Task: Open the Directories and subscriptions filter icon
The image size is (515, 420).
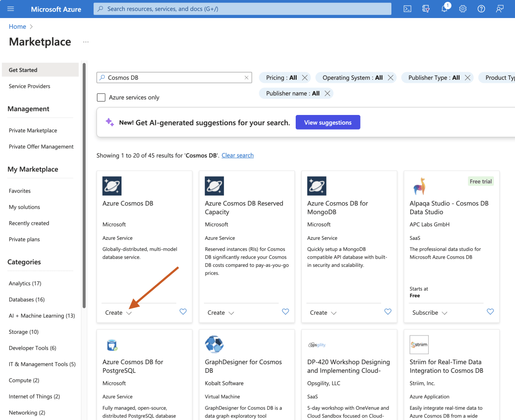Action: pyautogui.click(x=426, y=9)
